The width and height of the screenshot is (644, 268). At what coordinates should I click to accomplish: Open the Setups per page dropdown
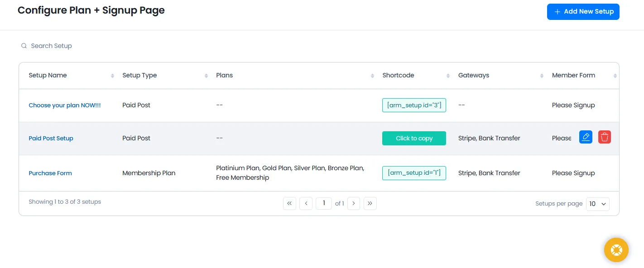(x=597, y=204)
